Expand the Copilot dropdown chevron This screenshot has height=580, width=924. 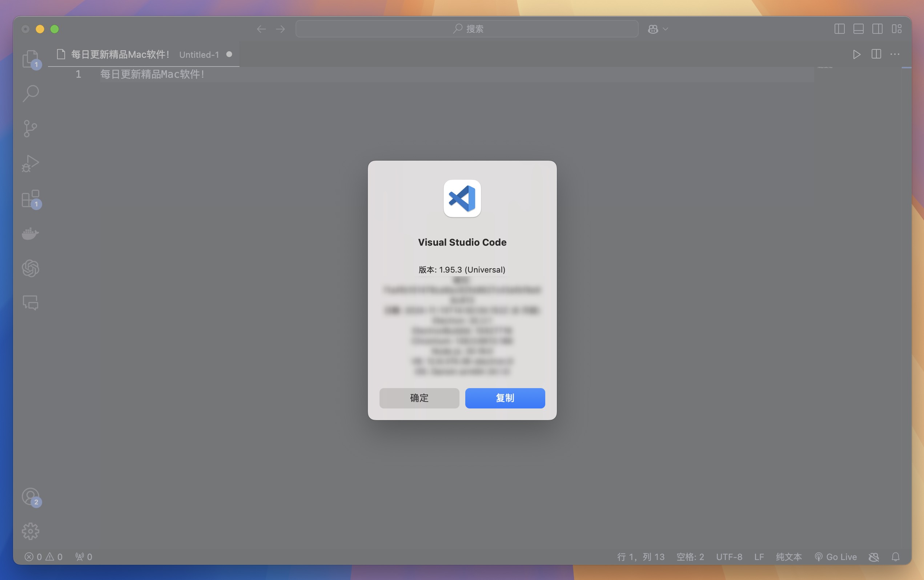pyautogui.click(x=666, y=29)
